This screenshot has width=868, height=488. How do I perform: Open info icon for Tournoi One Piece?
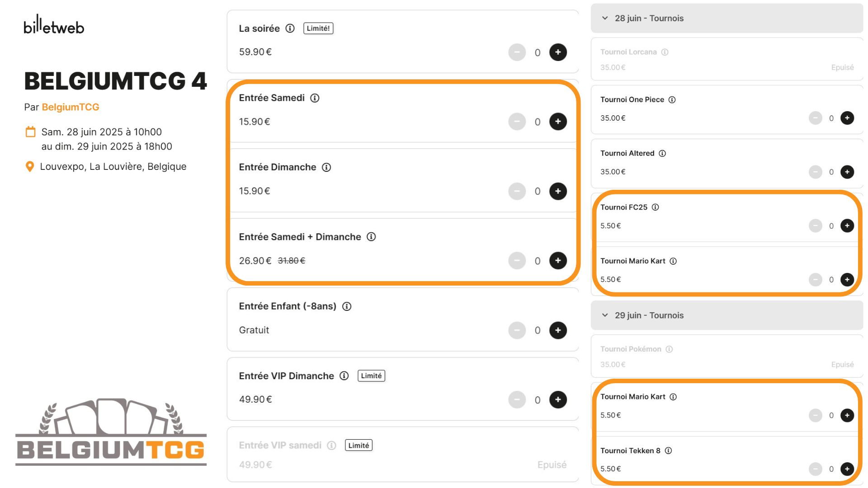tap(672, 100)
